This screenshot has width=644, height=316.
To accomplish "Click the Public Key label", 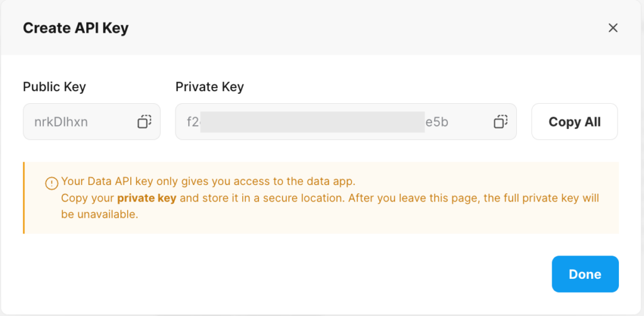I will click(54, 87).
